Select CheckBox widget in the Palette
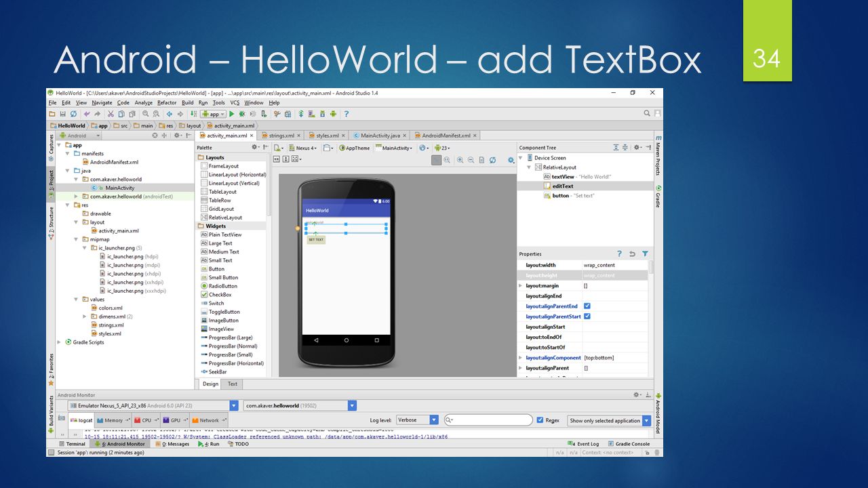868x488 pixels. tap(216, 295)
